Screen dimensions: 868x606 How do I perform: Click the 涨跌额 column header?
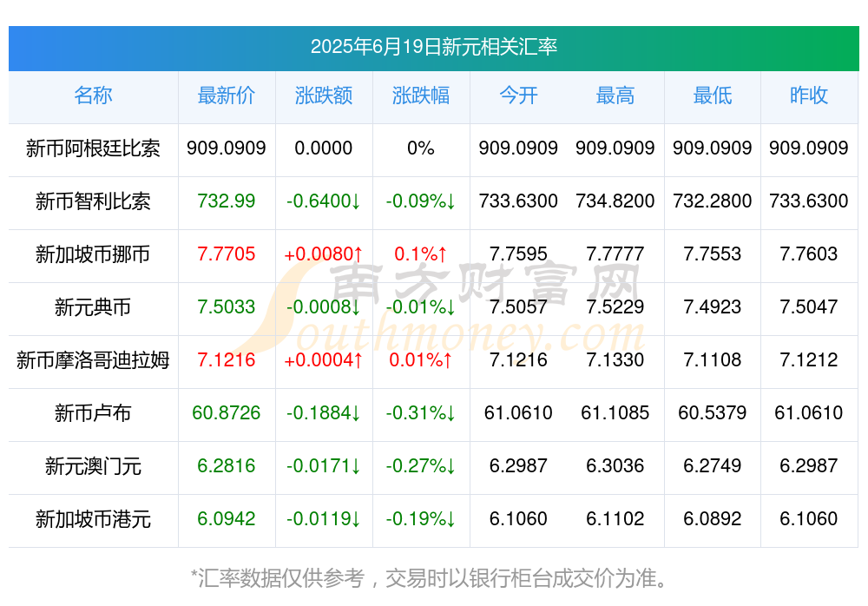323,96
